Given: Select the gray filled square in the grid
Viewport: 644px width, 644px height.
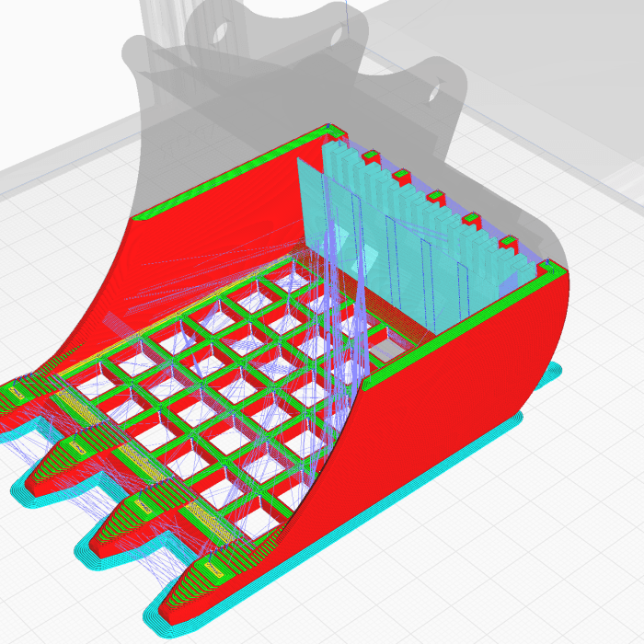Looking at the screenshot, I should click(387, 350).
